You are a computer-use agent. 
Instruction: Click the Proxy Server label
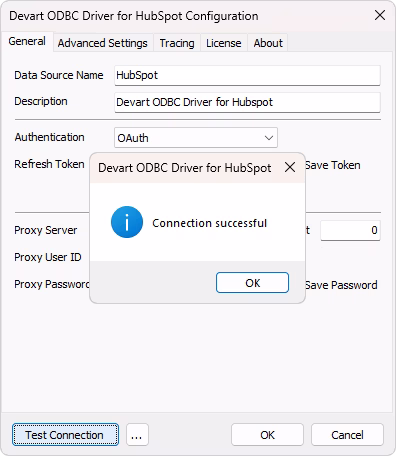coord(46,230)
